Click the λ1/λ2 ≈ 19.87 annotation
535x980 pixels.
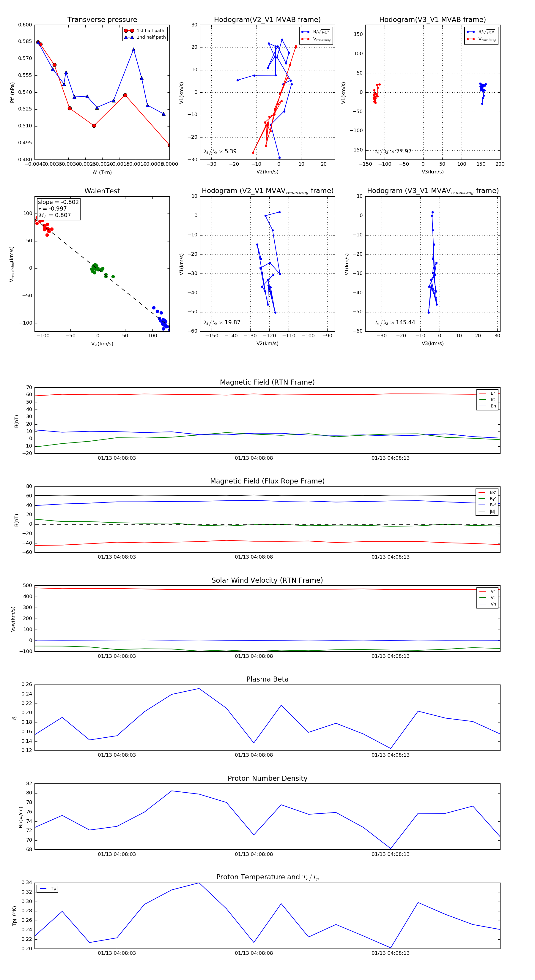coord(222,323)
